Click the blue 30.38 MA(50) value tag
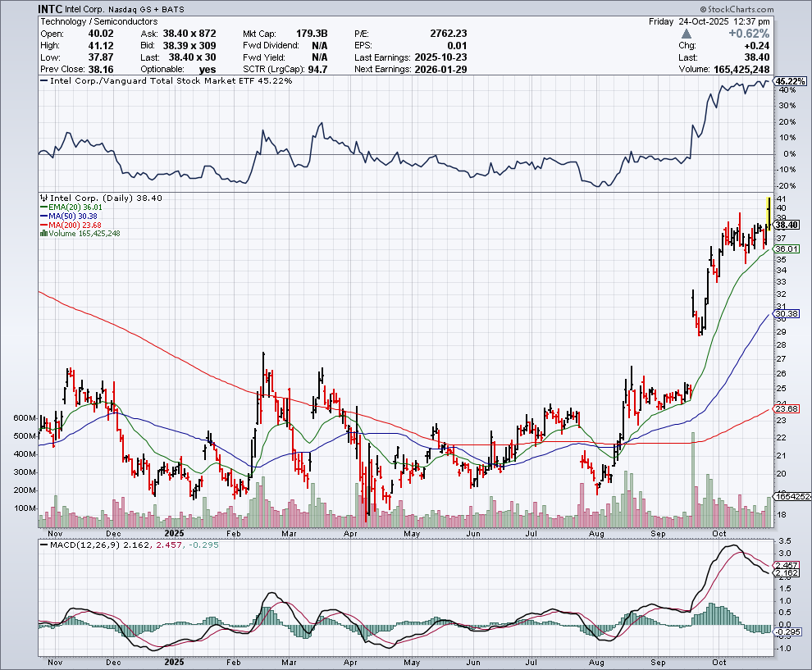812x670 pixels. click(x=787, y=314)
